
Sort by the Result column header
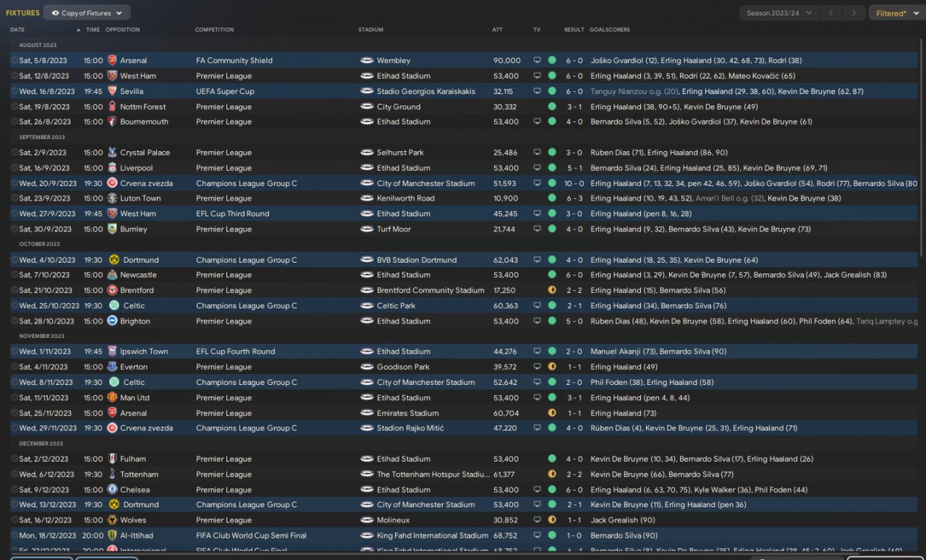pos(574,30)
